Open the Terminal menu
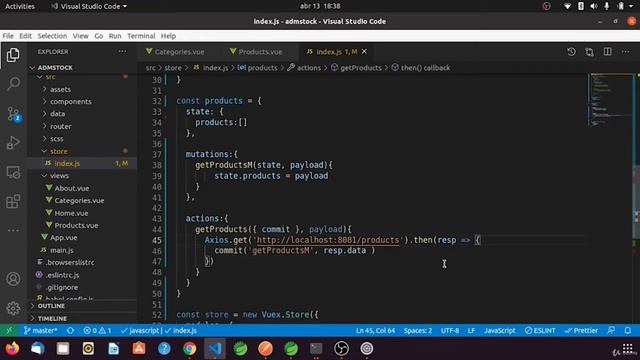 click(141, 36)
